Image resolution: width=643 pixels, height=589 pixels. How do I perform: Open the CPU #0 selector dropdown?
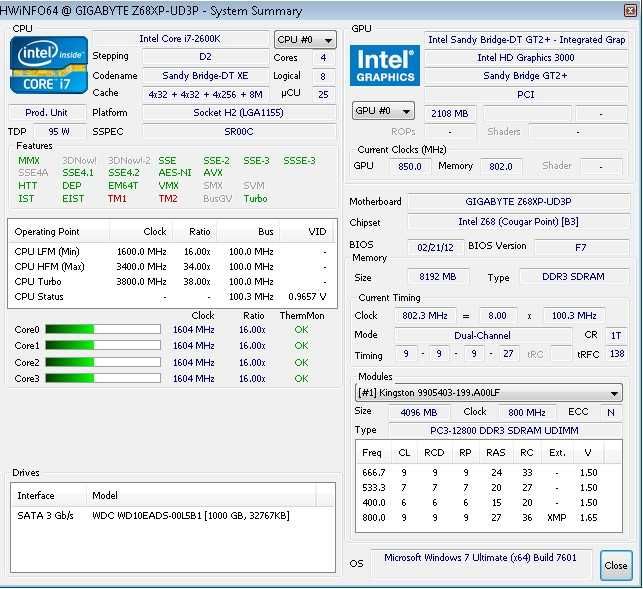(x=305, y=40)
